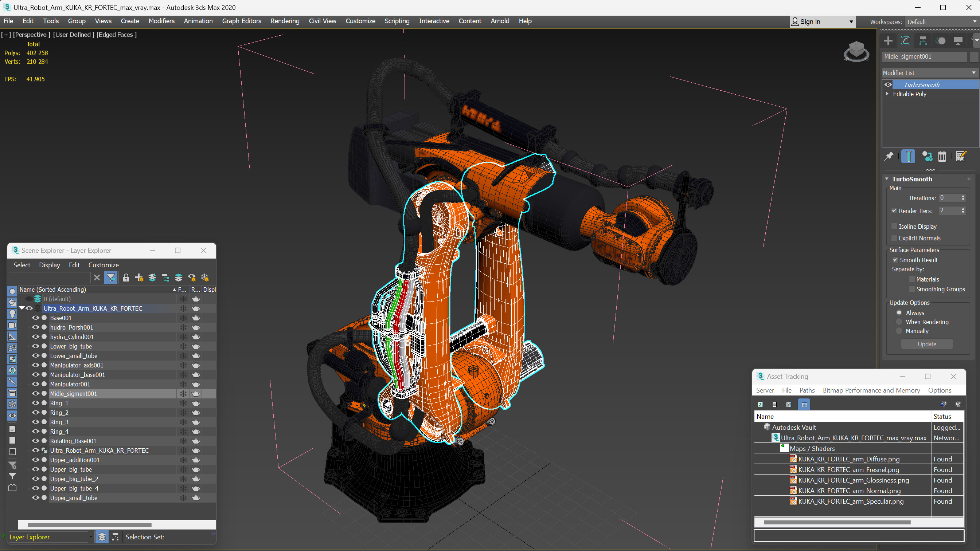Image resolution: width=980 pixels, height=551 pixels.
Task: Click Display Geometry filter icon in Scene Explorer sidebar
Action: tap(12, 291)
